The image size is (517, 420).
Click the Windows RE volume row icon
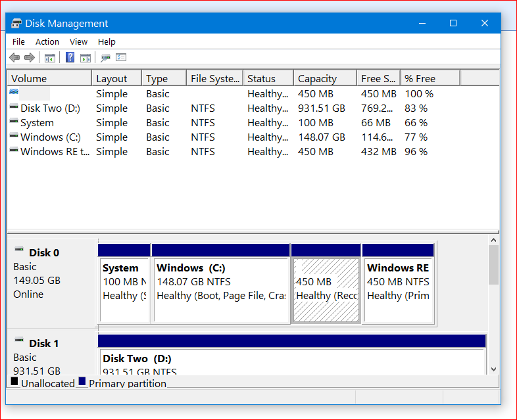pos(14,150)
